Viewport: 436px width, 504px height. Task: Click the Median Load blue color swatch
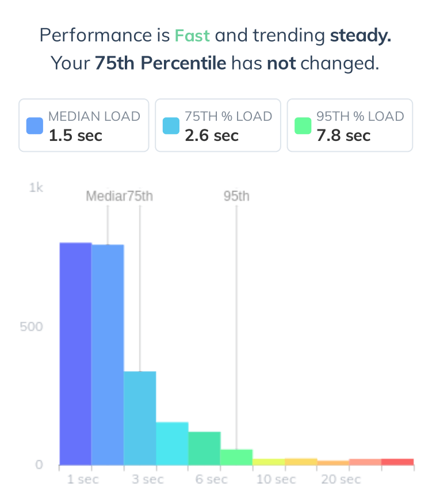pyautogui.click(x=35, y=125)
